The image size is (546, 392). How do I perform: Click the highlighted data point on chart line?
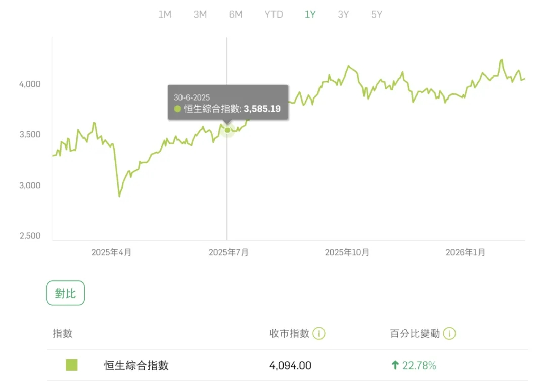pos(227,130)
